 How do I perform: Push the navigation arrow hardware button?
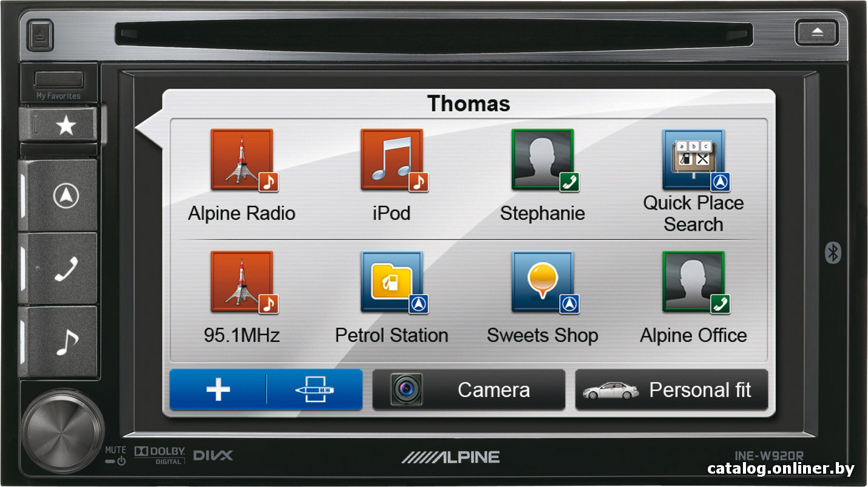(x=59, y=196)
